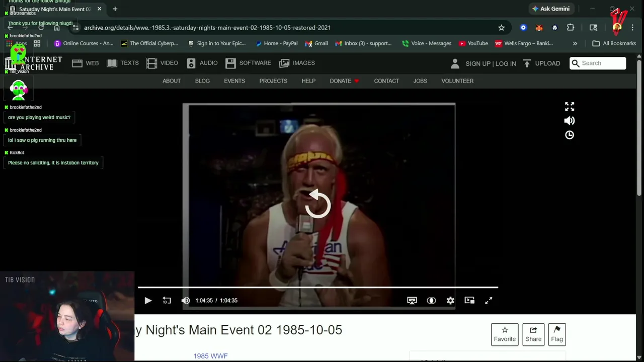Click the user silhouette icon
Viewport: 644px width, 362px height.
pos(455,63)
